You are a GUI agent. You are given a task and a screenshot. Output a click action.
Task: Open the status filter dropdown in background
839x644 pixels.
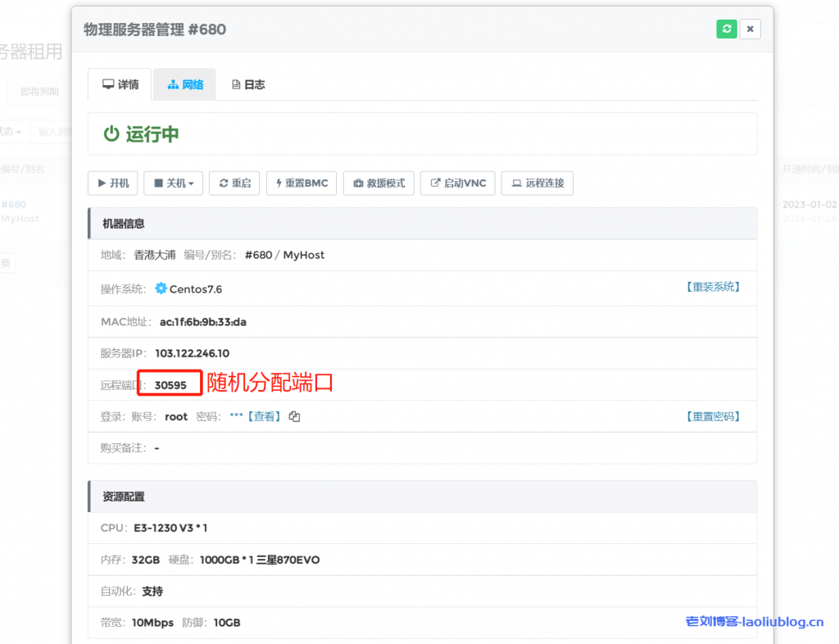[x=11, y=131]
